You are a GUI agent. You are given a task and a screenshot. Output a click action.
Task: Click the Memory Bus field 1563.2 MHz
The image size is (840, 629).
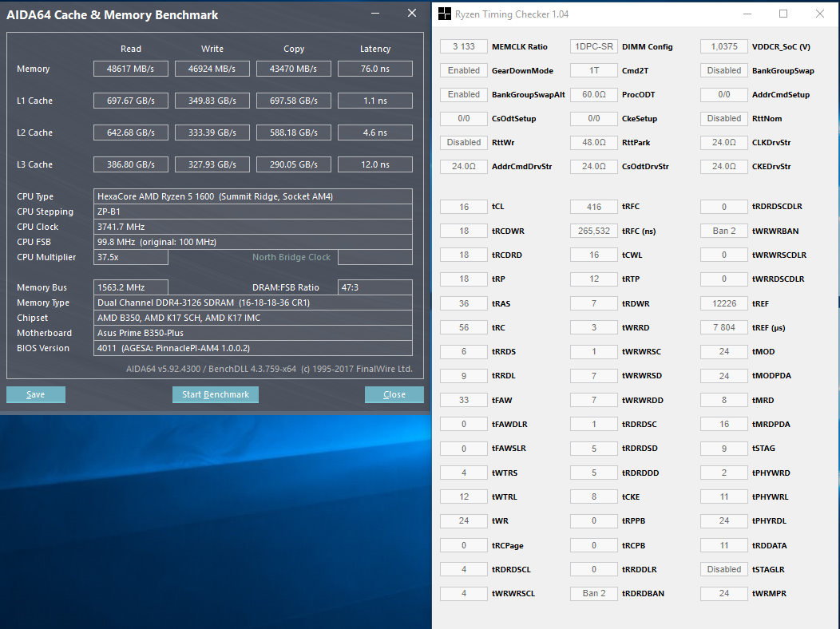(131, 287)
